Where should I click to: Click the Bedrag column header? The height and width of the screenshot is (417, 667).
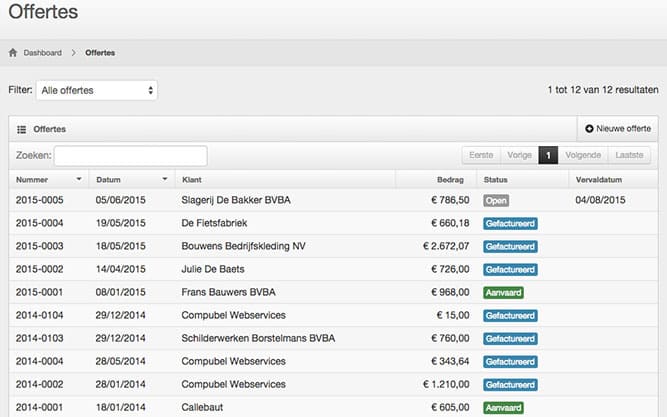(x=450, y=180)
